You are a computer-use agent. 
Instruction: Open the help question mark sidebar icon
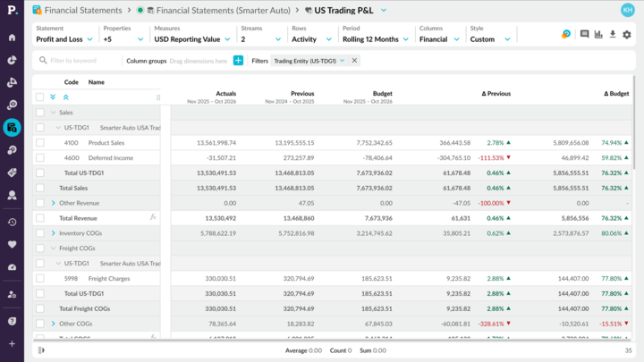12,322
